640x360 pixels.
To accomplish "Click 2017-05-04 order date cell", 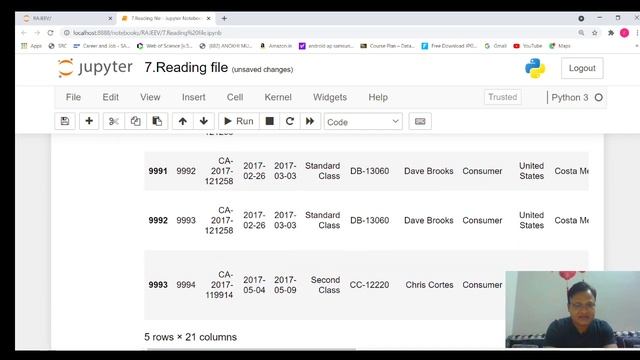I will (x=254, y=285).
